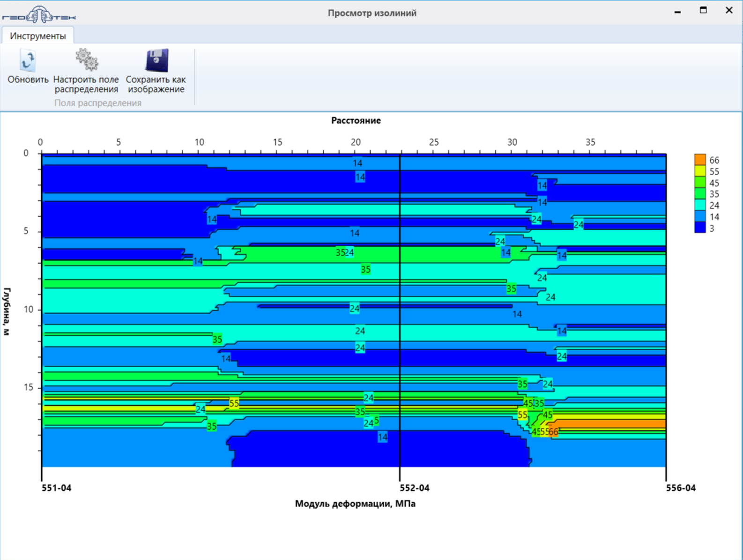
Task: Click depth axis tick label 10
Action: [29, 309]
